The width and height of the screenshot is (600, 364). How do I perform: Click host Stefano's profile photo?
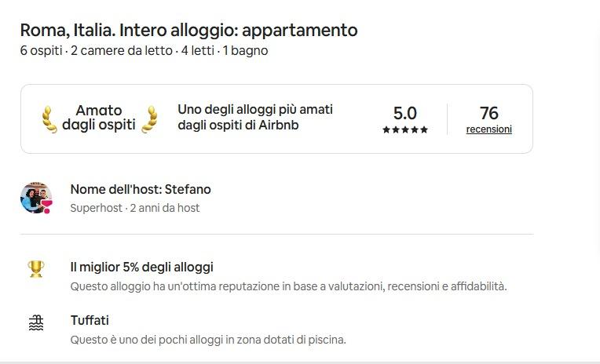point(36,198)
